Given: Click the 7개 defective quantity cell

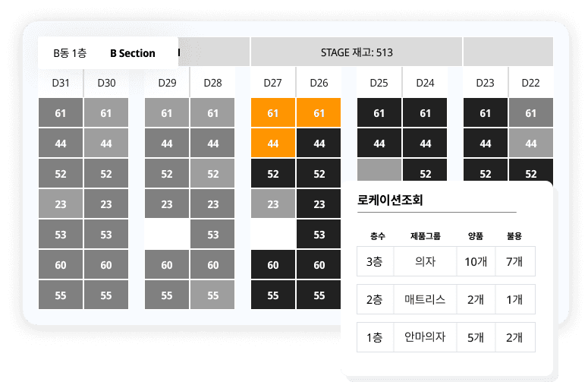Looking at the screenshot, I should (x=515, y=261).
